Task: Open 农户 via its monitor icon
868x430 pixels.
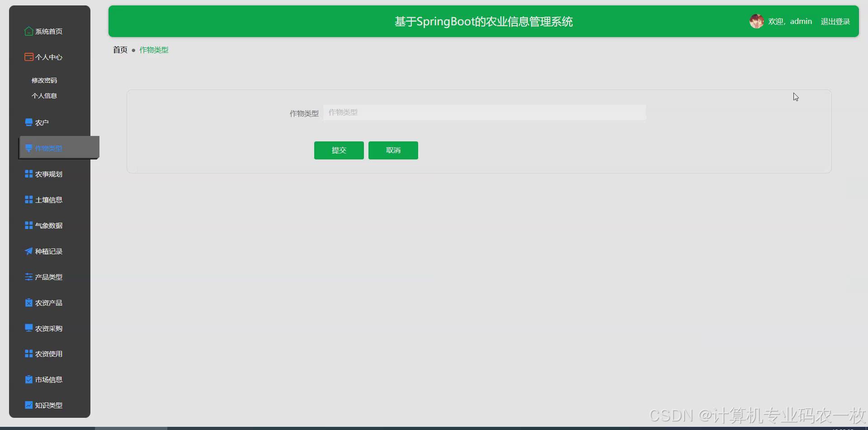Action: click(x=28, y=122)
